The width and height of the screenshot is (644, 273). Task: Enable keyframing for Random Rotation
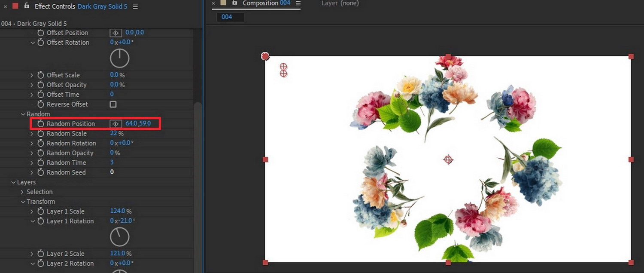pyautogui.click(x=41, y=143)
